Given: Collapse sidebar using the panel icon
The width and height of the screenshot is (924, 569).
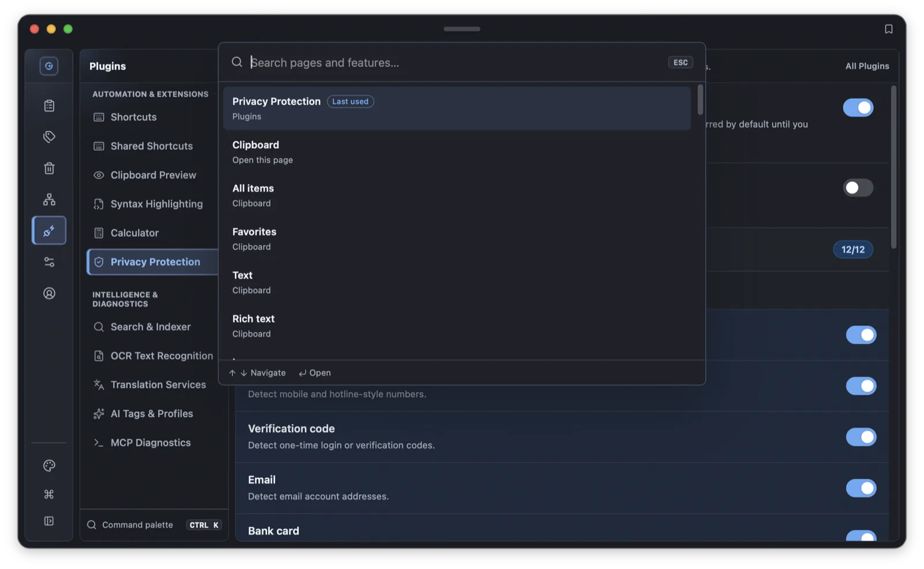Looking at the screenshot, I should coord(49,521).
